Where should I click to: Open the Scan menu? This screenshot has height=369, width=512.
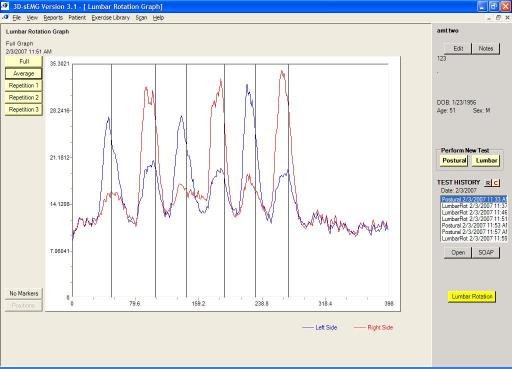[141, 18]
